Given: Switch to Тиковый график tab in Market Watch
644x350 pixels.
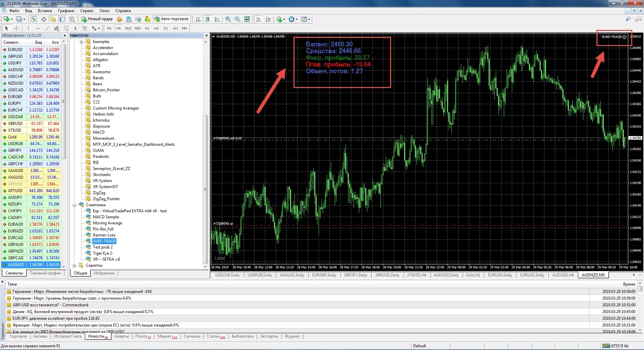Looking at the screenshot, I should [45, 273].
